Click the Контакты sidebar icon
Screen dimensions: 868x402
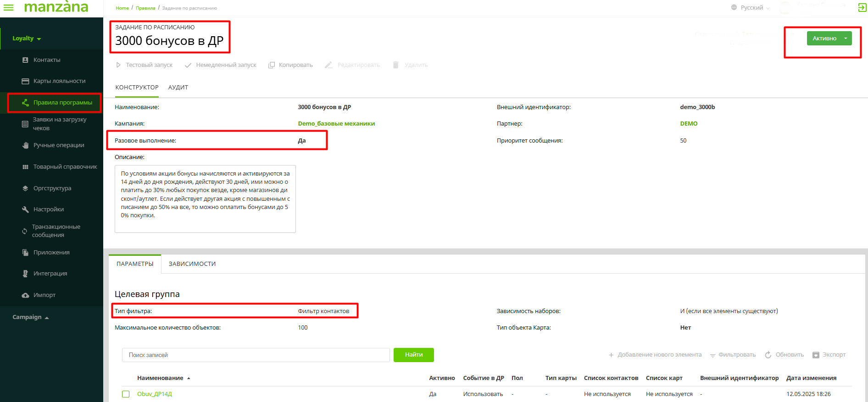coord(25,60)
